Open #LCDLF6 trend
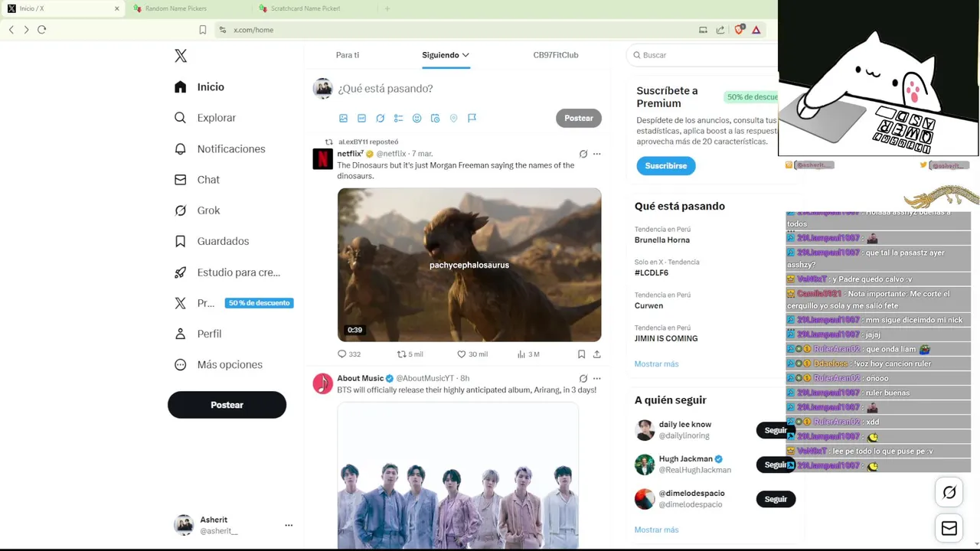980x551 pixels. (x=652, y=273)
